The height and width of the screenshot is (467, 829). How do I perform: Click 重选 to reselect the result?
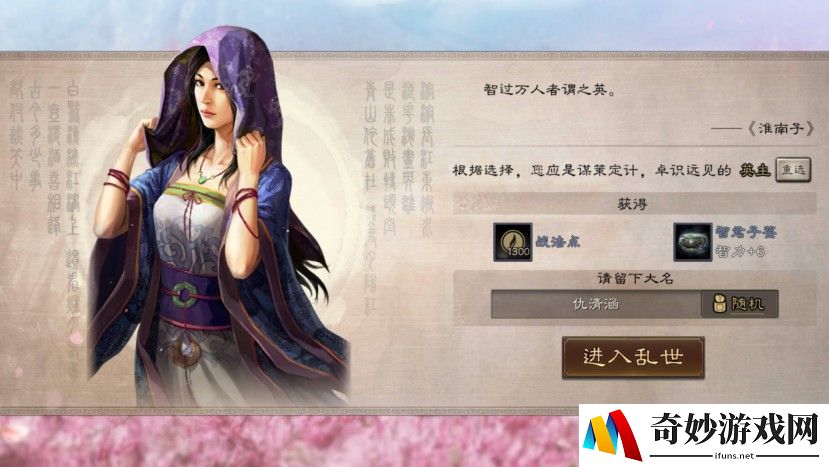(793, 170)
